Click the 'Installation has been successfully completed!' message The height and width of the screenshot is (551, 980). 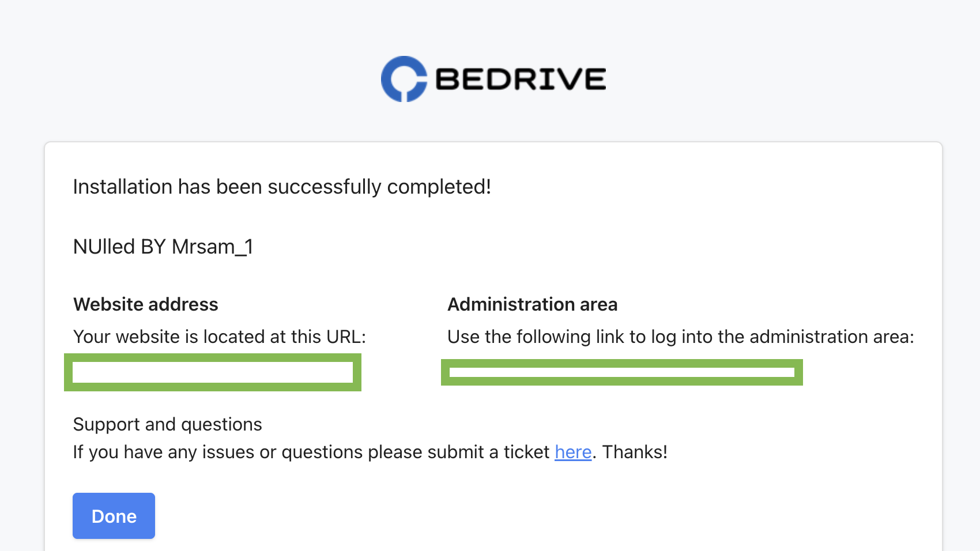click(282, 187)
